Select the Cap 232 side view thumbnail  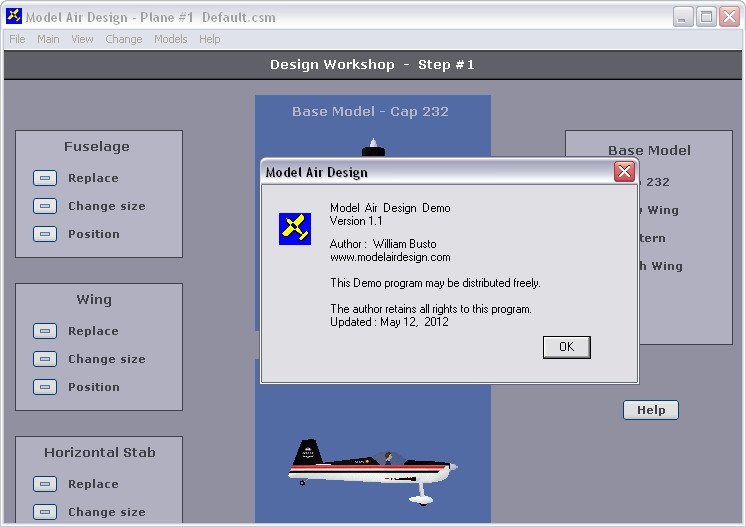pos(373,471)
